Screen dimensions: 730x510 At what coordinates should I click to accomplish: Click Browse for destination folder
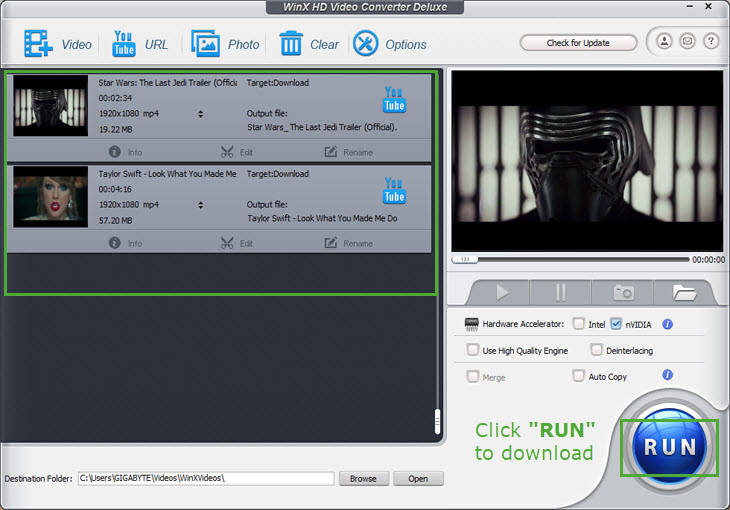(363, 478)
